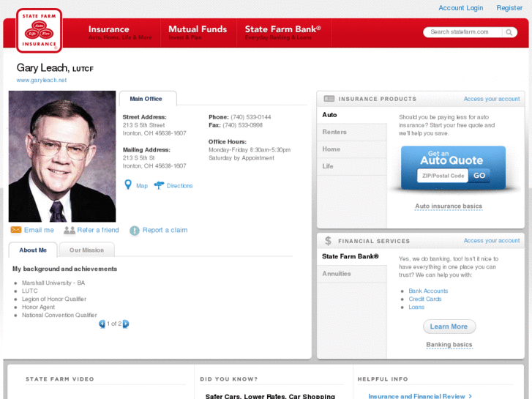Focus the Search statefarm.com field
This screenshot has width=532, height=399.
(x=462, y=32)
